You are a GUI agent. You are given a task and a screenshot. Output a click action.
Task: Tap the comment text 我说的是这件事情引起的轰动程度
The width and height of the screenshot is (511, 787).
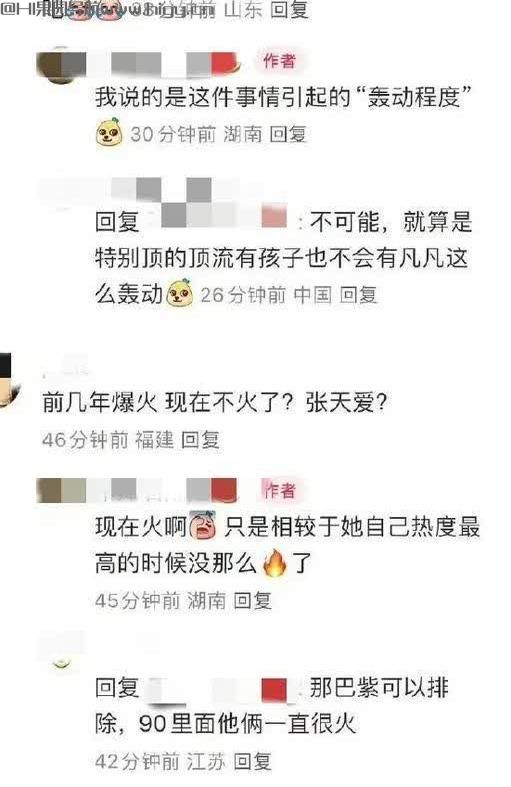pyautogui.click(x=285, y=97)
